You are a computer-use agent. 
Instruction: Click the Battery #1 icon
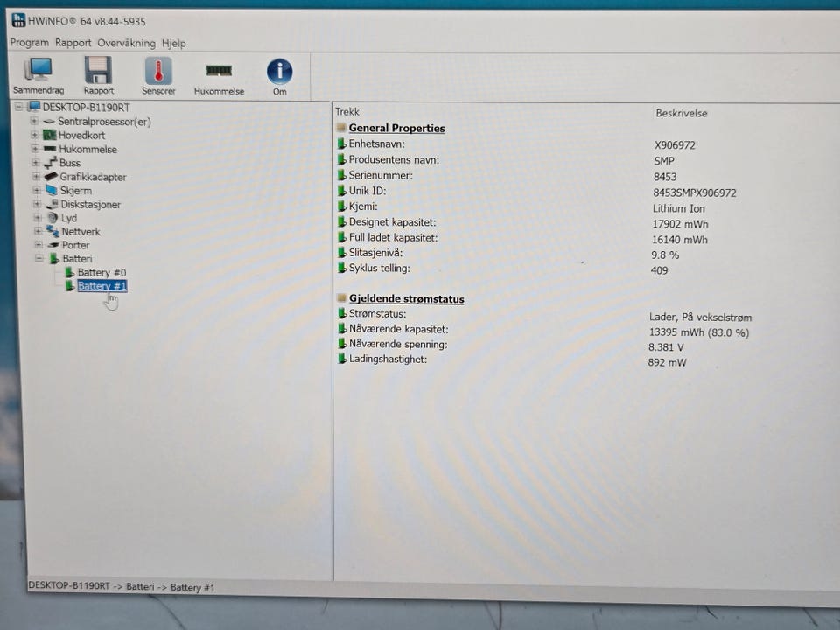(x=70, y=286)
